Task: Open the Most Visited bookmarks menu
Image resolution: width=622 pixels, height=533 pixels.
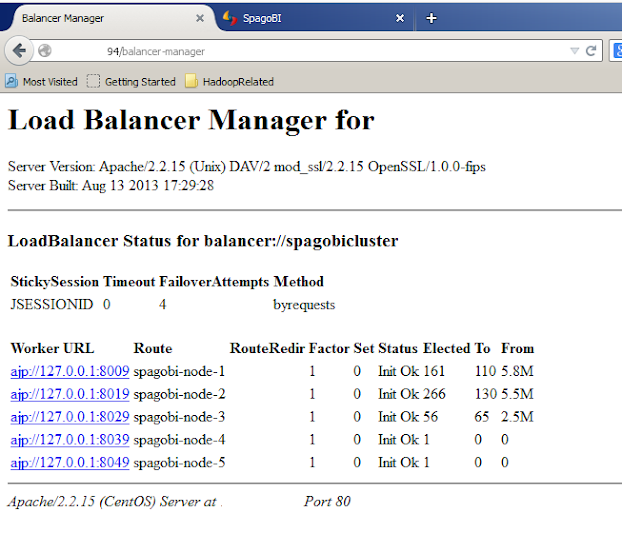Action: click(41, 82)
